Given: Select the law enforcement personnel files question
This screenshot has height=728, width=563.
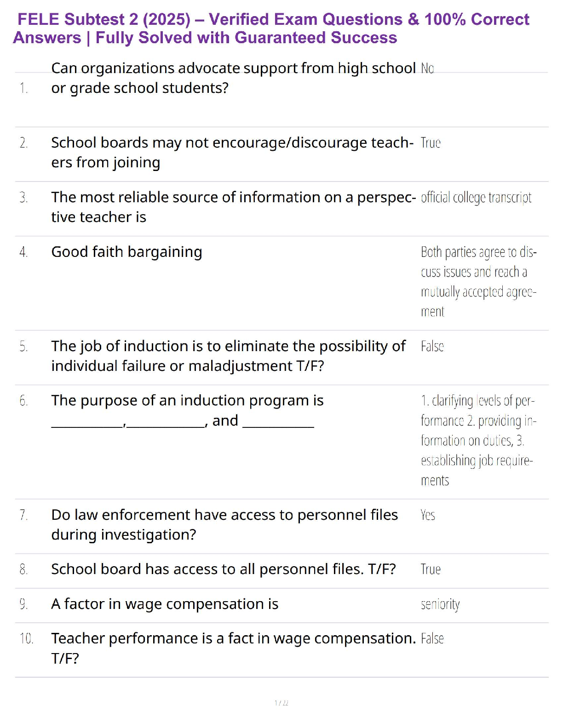Looking at the screenshot, I should (x=224, y=524).
